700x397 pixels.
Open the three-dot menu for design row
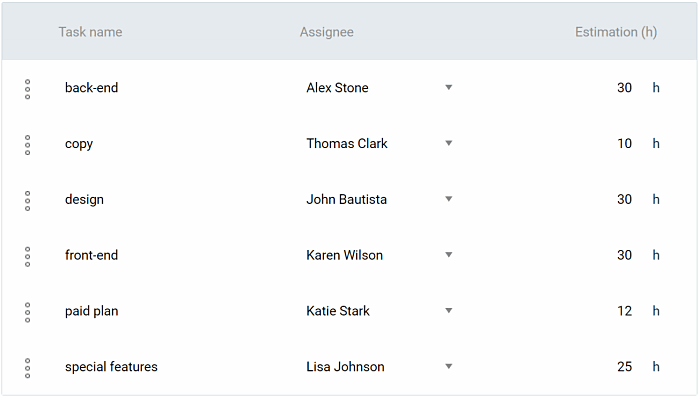pos(28,201)
